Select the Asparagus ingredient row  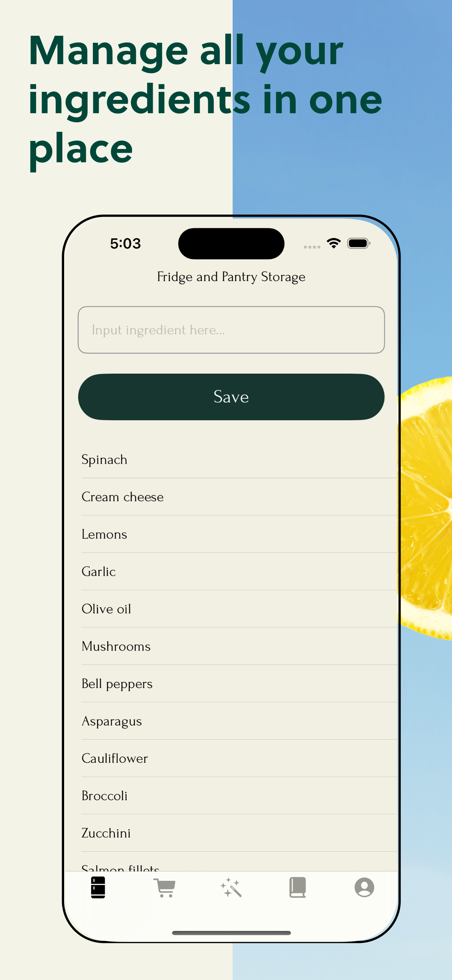(x=239, y=721)
